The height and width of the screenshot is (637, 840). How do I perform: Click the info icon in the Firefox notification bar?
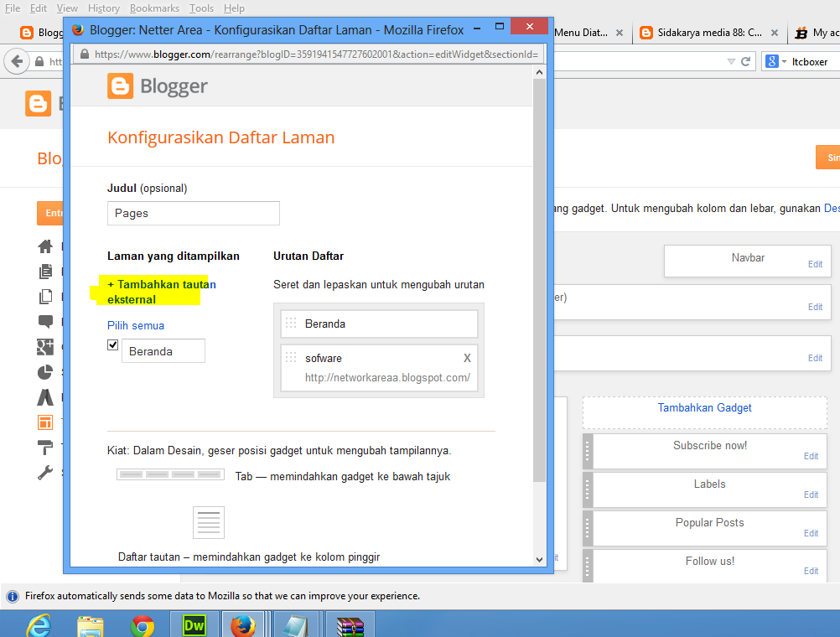click(13, 596)
